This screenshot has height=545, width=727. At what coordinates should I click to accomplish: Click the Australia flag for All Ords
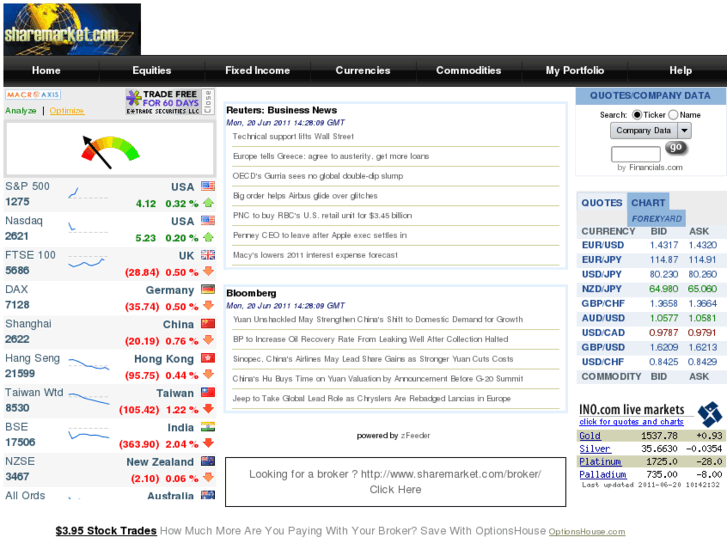pos(208,495)
